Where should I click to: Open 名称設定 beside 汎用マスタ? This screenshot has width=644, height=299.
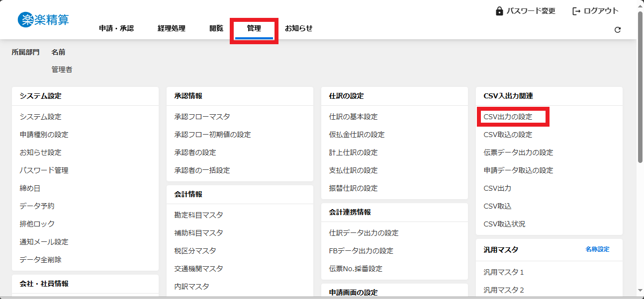click(597, 249)
